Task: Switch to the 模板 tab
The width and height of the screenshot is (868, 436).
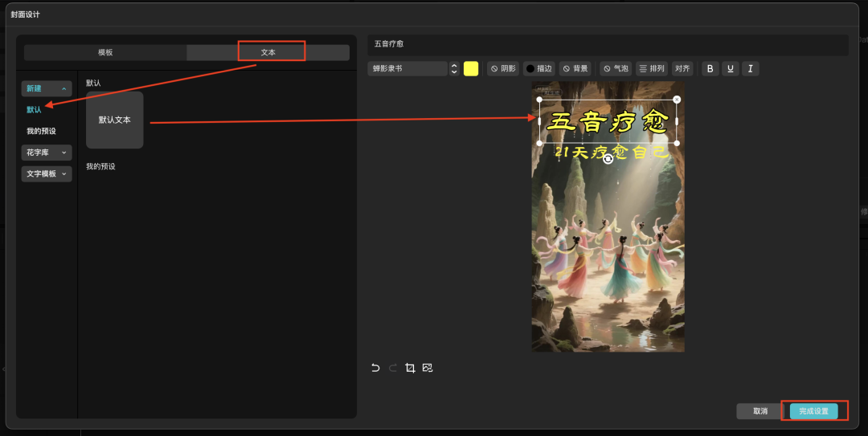Action: (105, 52)
